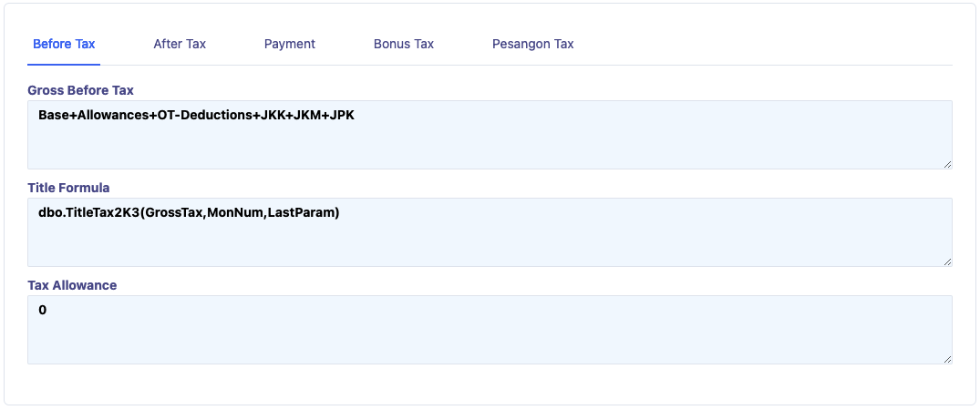Image resolution: width=980 pixels, height=410 pixels.
Task: Click the Tax Allowance resize grip
Action: [x=947, y=359]
